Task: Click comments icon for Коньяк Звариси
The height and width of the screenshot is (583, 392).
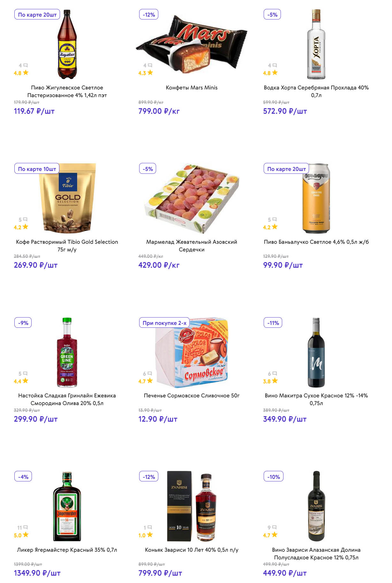Action: pyautogui.click(x=150, y=527)
